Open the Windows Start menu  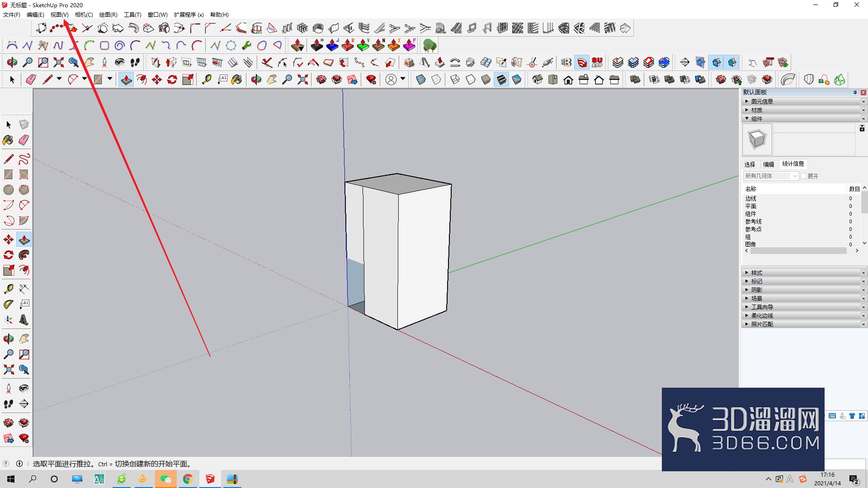(11, 479)
